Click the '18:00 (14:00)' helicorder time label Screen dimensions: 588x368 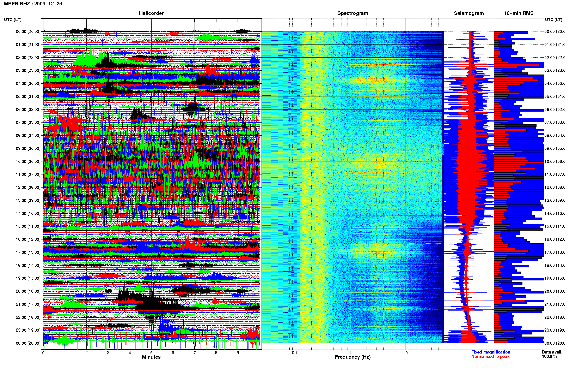(28, 265)
